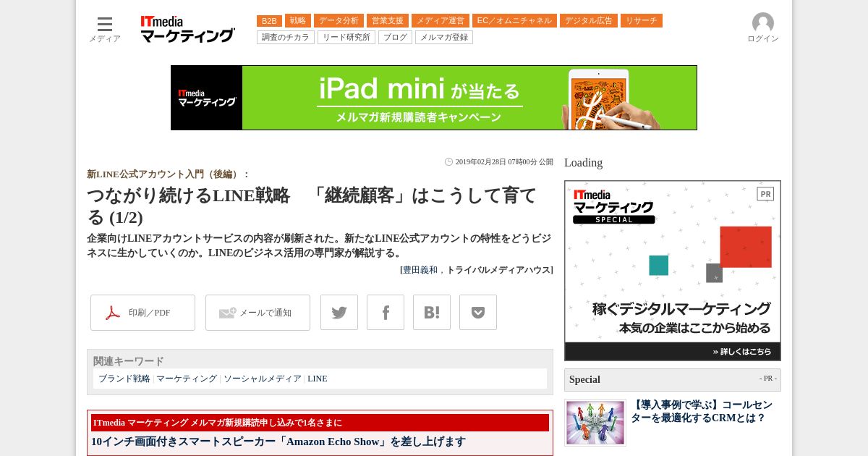Click the ログイン user avatar icon
The image size is (868, 456).
pyautogui.click(x=763, y=23)
